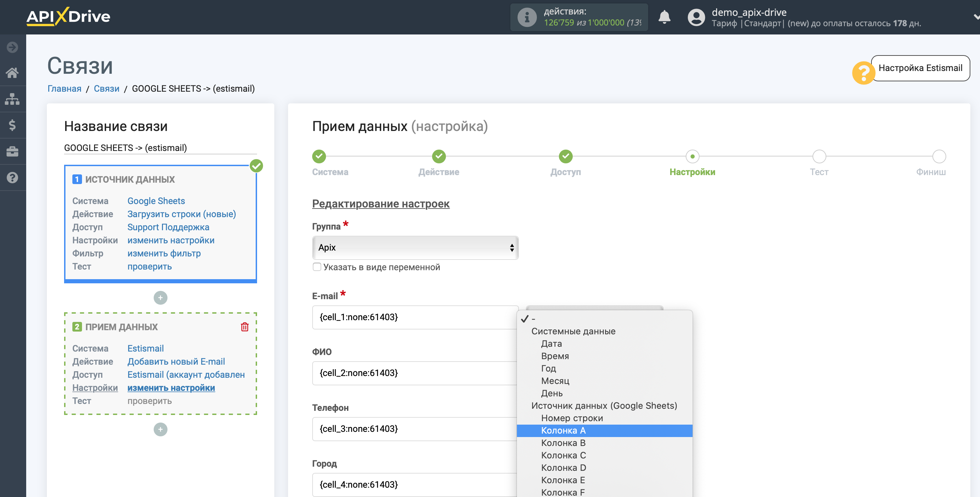
Task: Click 'изменить настройки' in the data source block
Action: pos(171,240)
